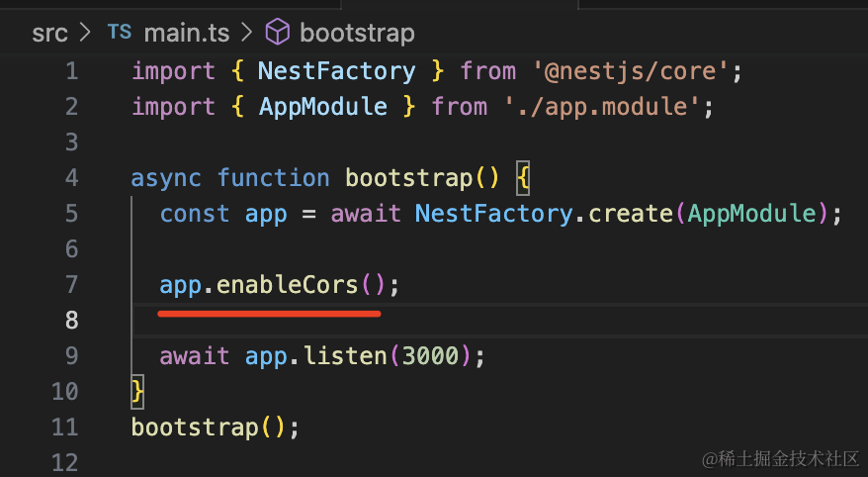The width and height of the screenshot is (868, 477).
Task: Click the purple cube symbol icon
Action: 278,32
